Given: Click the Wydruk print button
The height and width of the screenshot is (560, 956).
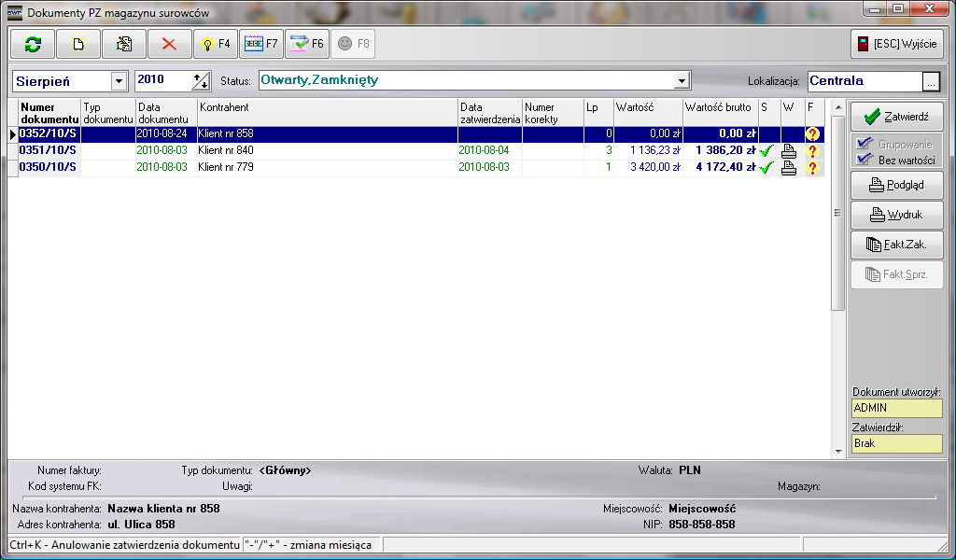Looking at the screenshot, I should (x=896, y=215).
